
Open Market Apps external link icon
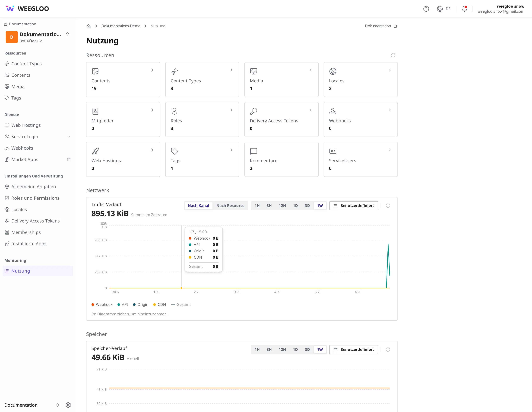coord(69,159)
